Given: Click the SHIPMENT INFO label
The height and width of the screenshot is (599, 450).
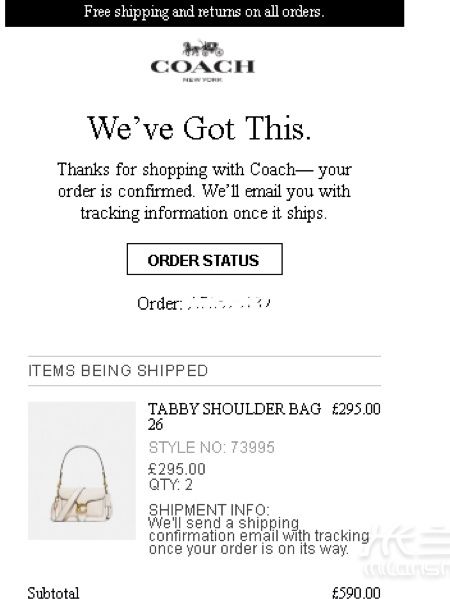Looking at the screenshot, I should click(209, 510).
